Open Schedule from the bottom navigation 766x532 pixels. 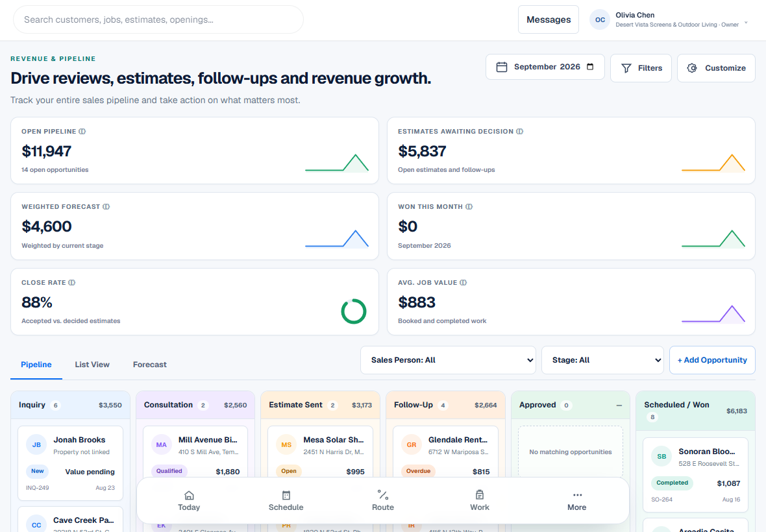[286, 501]
